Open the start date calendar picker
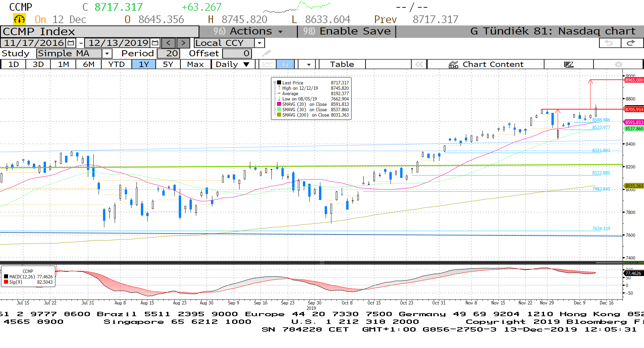The height and width of the screenshot is (348, 644). click(71, 43)
